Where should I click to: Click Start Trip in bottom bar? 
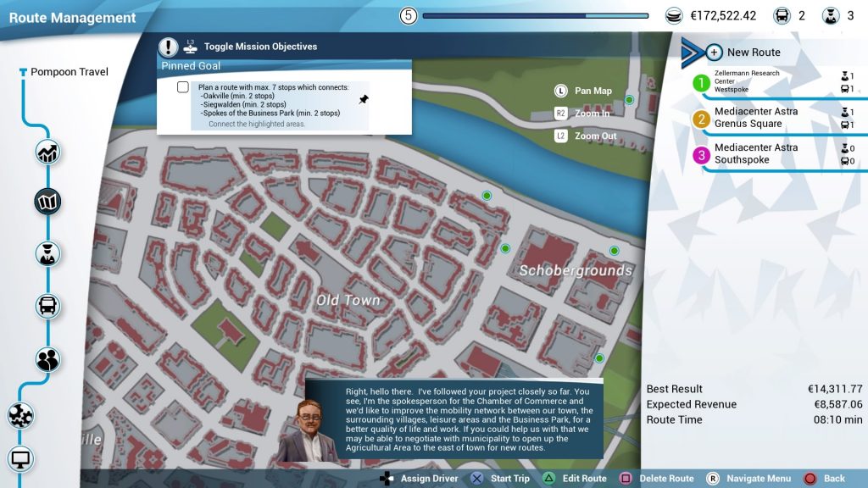tap(509, 479)
